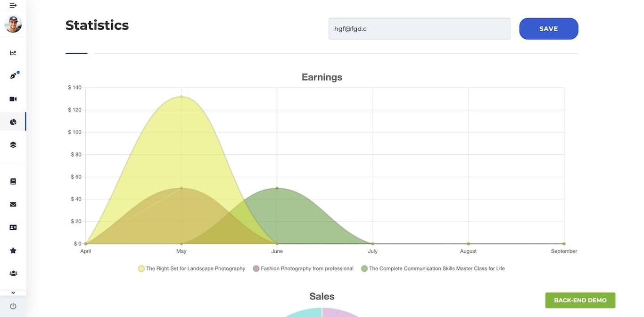Click the video camera sidebar icon

[x=13, y=99]
